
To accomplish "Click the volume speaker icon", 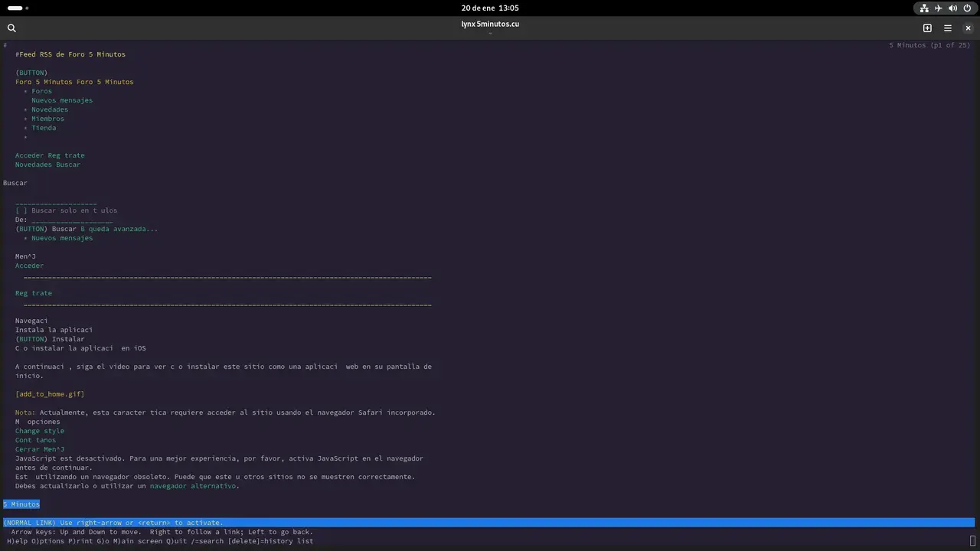I will [953, 8].
